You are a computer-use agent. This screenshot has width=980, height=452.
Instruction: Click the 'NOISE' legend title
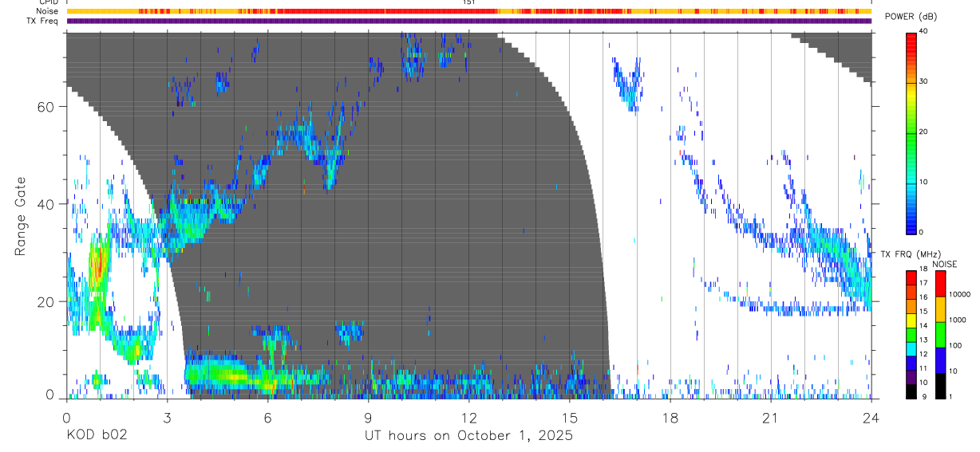pos(945,264)
